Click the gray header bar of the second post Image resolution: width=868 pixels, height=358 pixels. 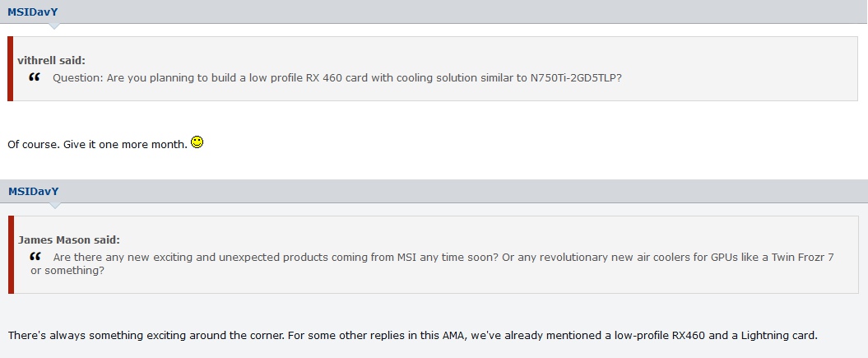(x=434, y=192)
